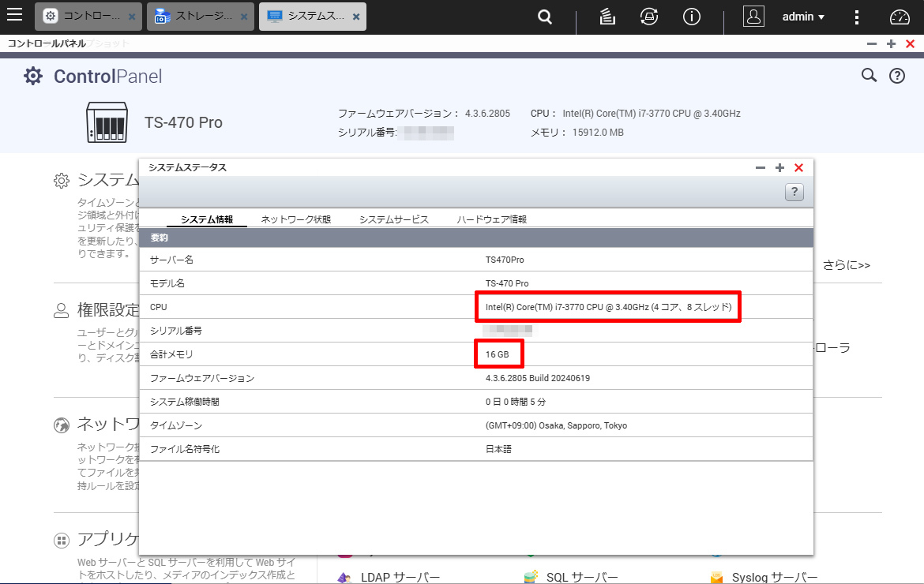Screen dimensions: 924x584
Task: Click the Syslog server icon
Action: click(x=716, y=578)
